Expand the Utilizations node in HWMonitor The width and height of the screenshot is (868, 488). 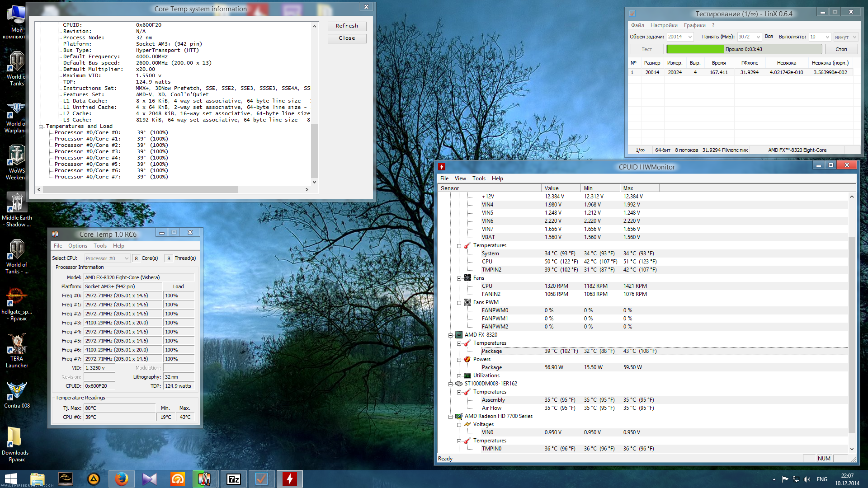(459, 376)
